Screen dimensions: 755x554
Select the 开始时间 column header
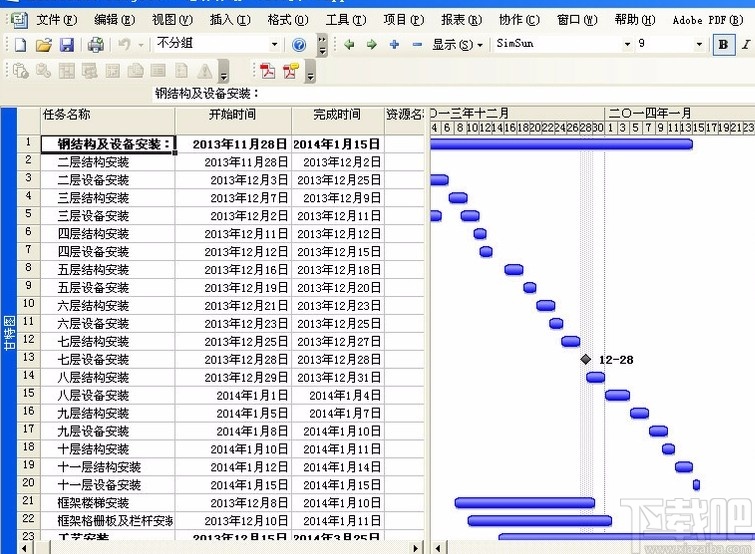click(233, 121)
